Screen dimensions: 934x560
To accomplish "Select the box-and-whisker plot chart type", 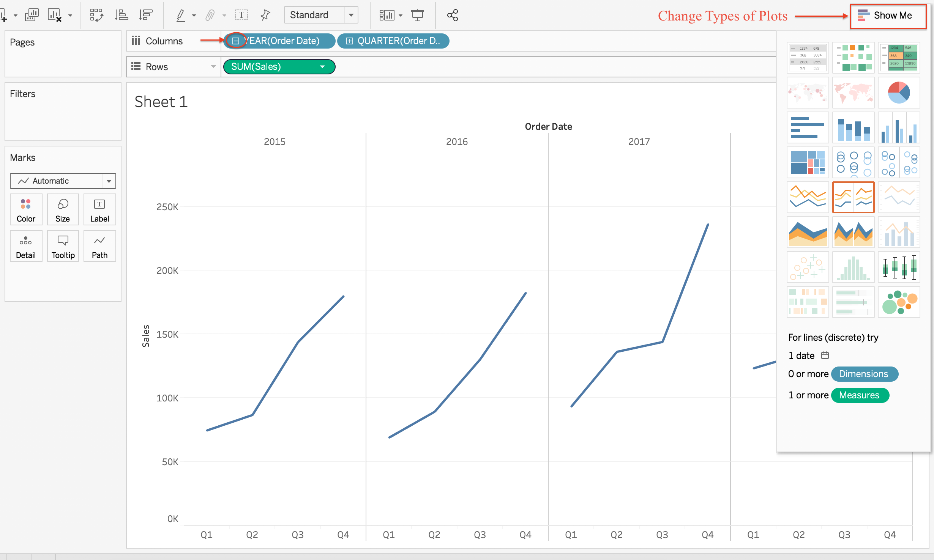I will click(899, 267).
